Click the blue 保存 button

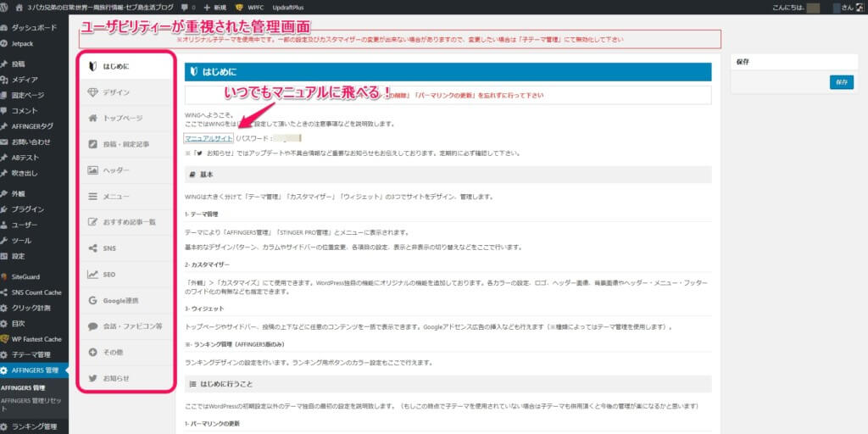tap(842, 82)
